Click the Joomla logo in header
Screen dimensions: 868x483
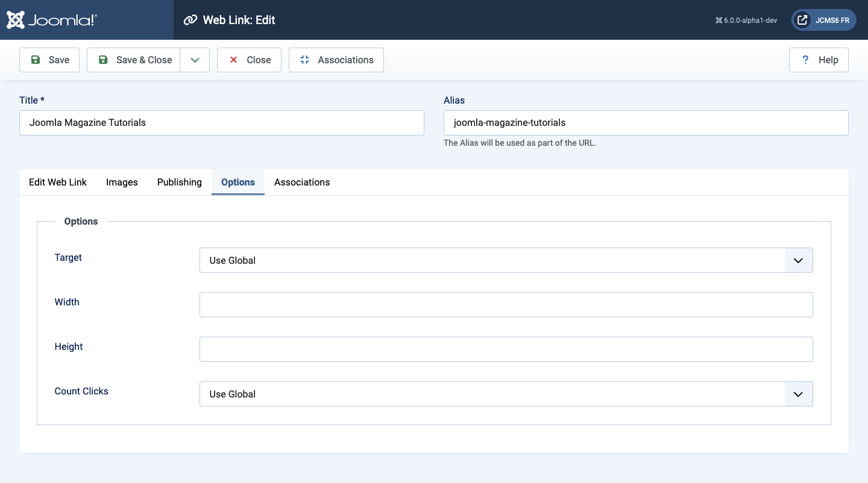tap(52, 20)
